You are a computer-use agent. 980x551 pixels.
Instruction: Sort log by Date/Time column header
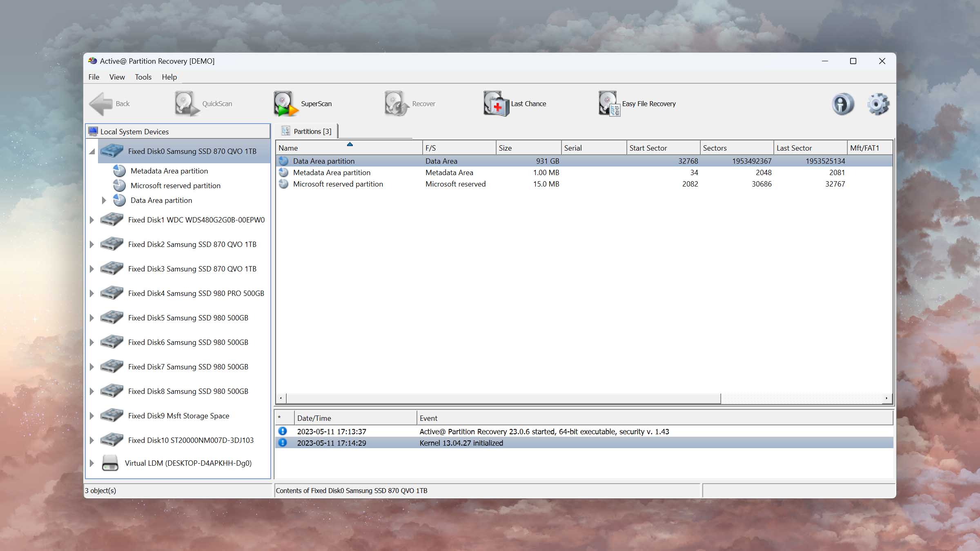355,418
